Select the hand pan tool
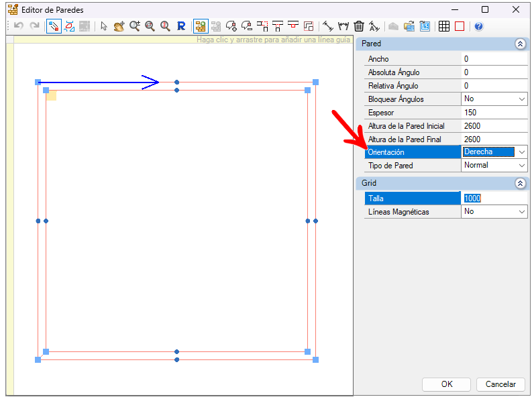This screenshot has width=532, height=397. click(x=119, y=26)
